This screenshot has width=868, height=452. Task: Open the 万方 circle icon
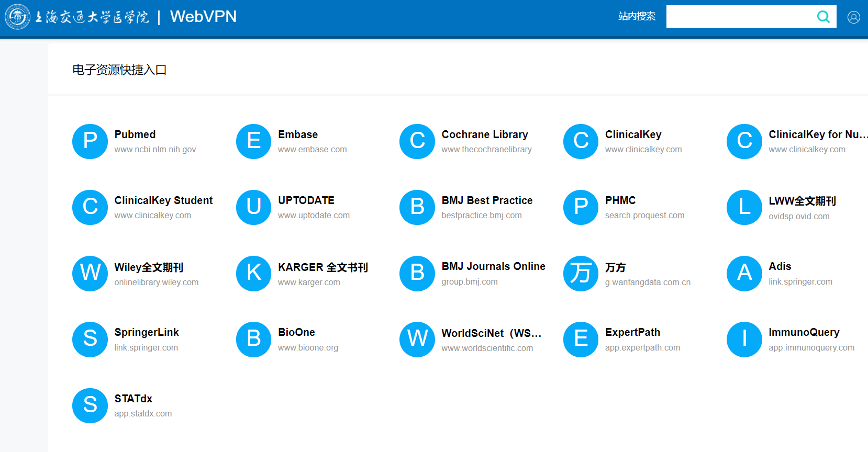point(581,273)
